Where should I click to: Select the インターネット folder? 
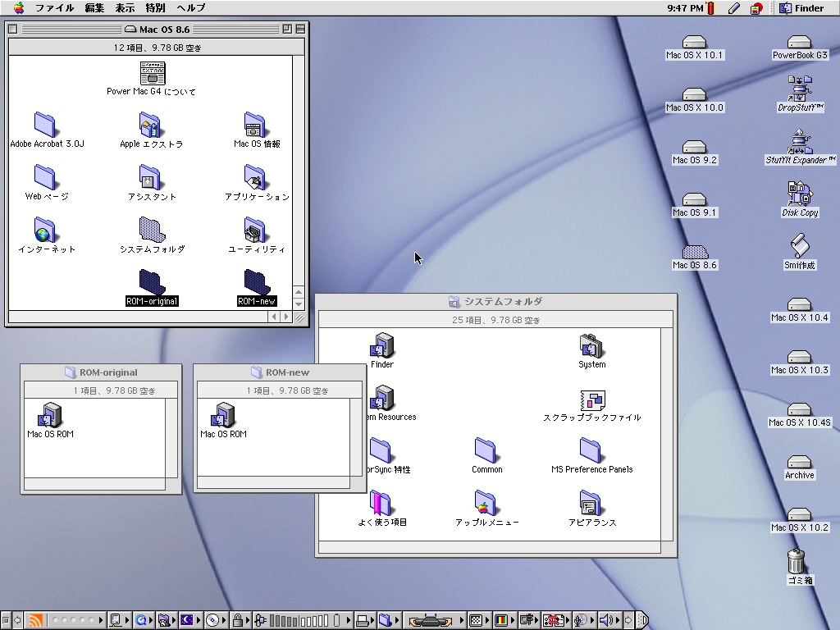[46, 230]
